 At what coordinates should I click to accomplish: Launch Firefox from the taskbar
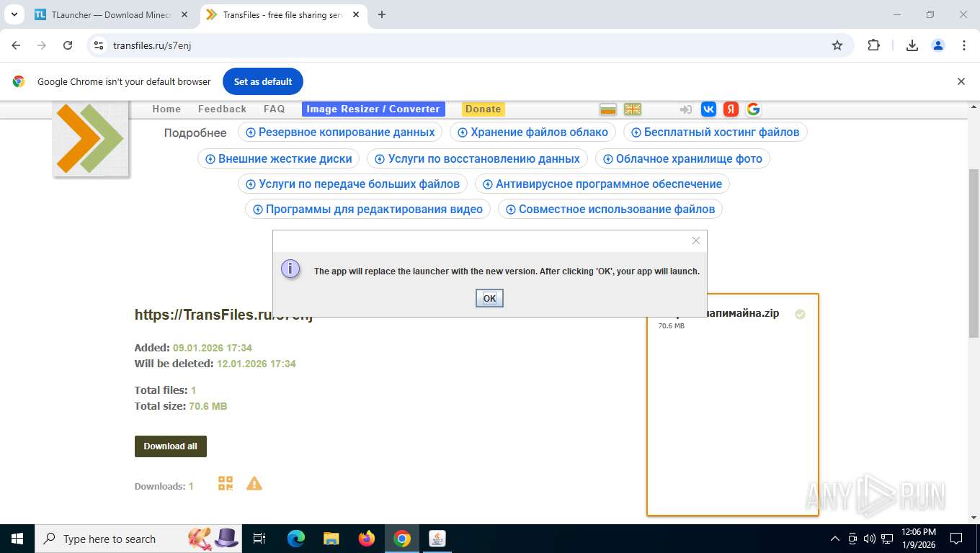coord(367,539)
